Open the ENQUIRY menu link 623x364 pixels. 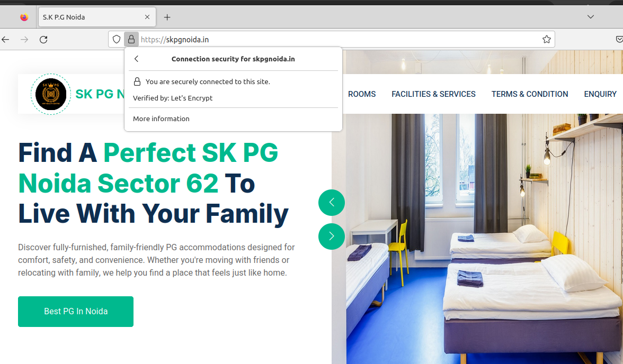point(600,94)
